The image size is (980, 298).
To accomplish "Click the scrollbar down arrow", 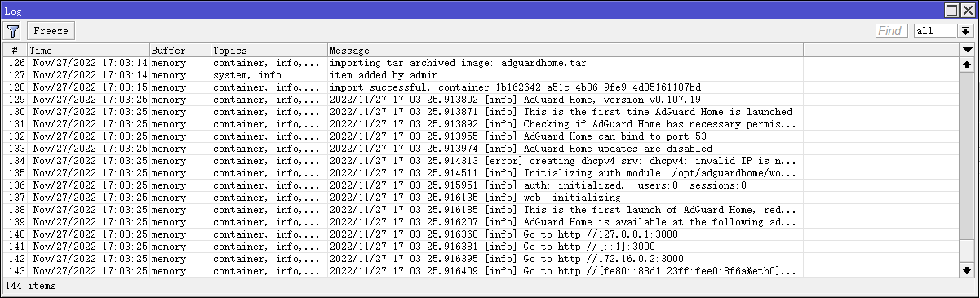I will 967,270.
